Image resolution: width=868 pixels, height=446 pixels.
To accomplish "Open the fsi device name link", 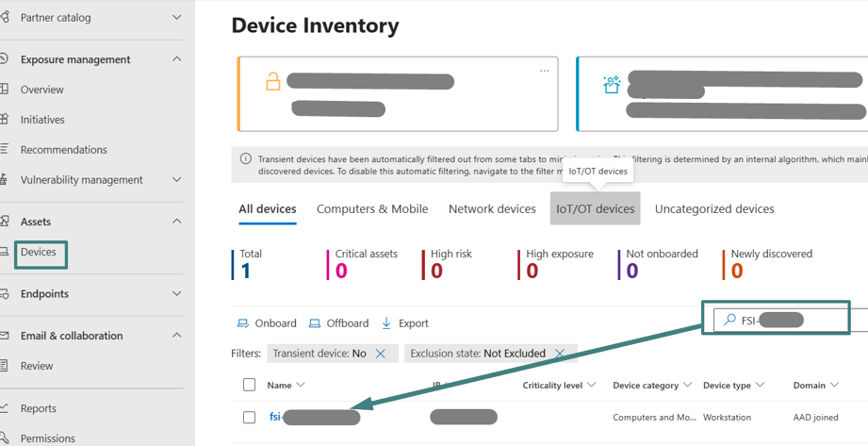I will coord(276,417).
